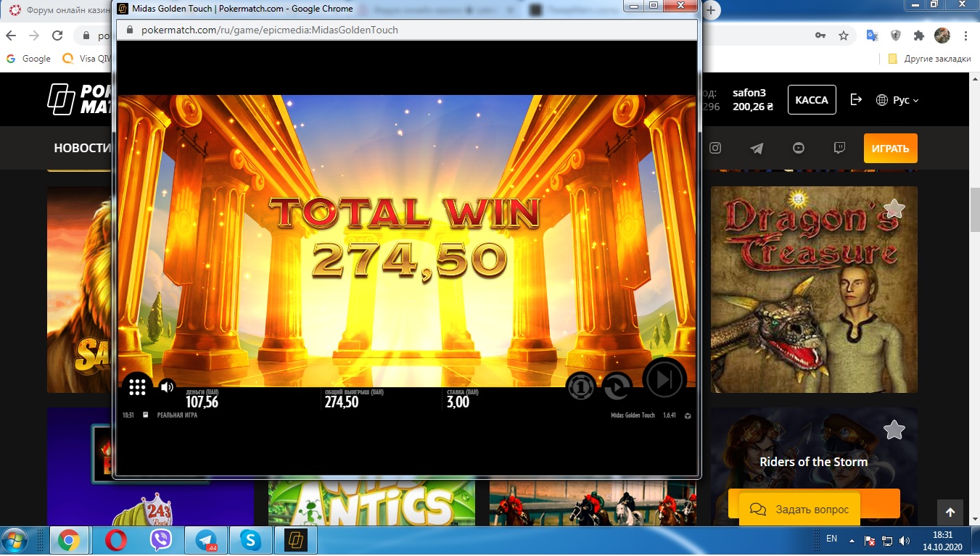The image size is (980, 556).
Task: Open Viber from the taskbar
Action: (161, 541)
